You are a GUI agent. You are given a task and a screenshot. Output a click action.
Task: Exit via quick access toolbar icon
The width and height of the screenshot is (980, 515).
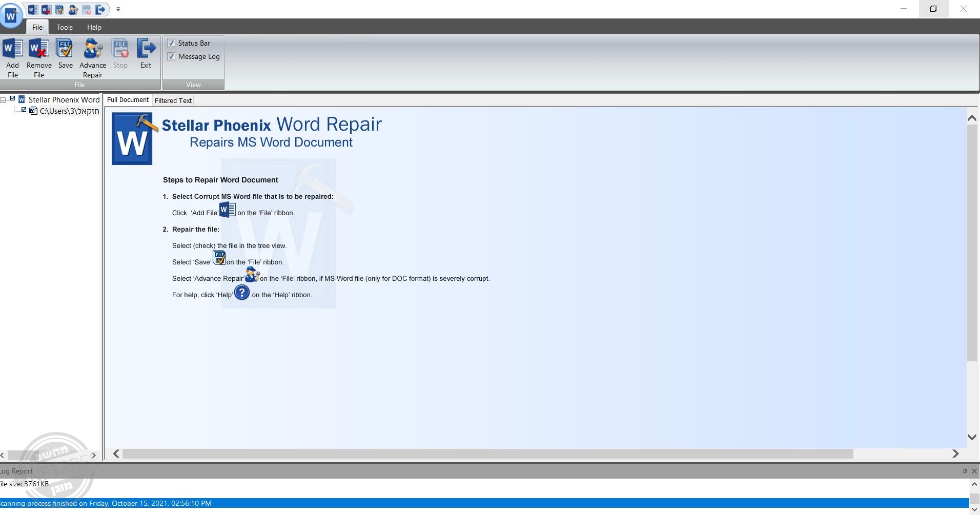click(x=100, y=9)
